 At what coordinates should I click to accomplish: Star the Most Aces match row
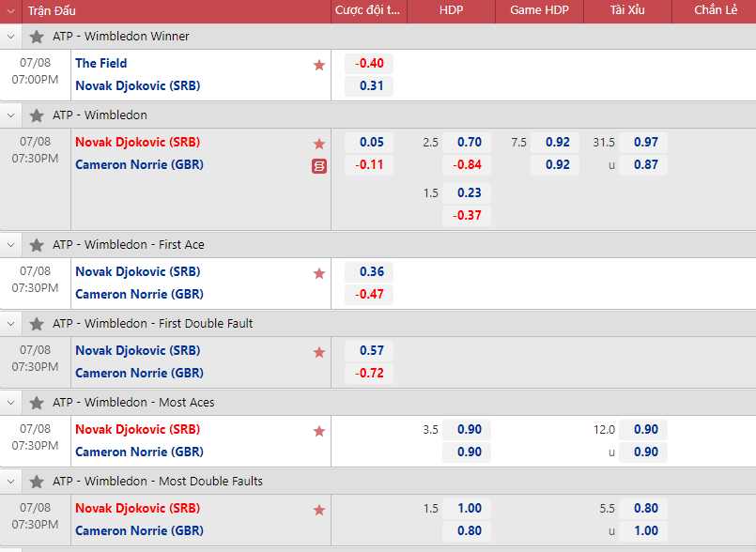click(x=319, y=431)
